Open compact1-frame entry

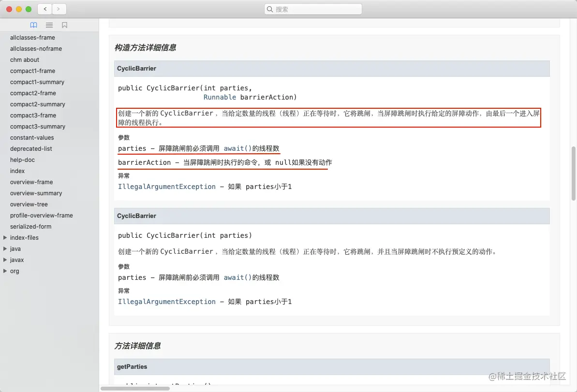(33, 71)
